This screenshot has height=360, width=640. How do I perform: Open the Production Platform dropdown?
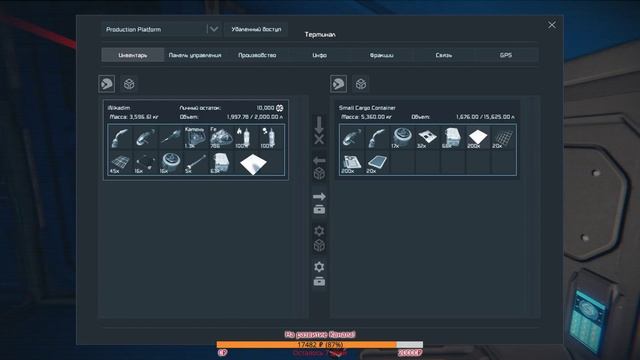161,29
